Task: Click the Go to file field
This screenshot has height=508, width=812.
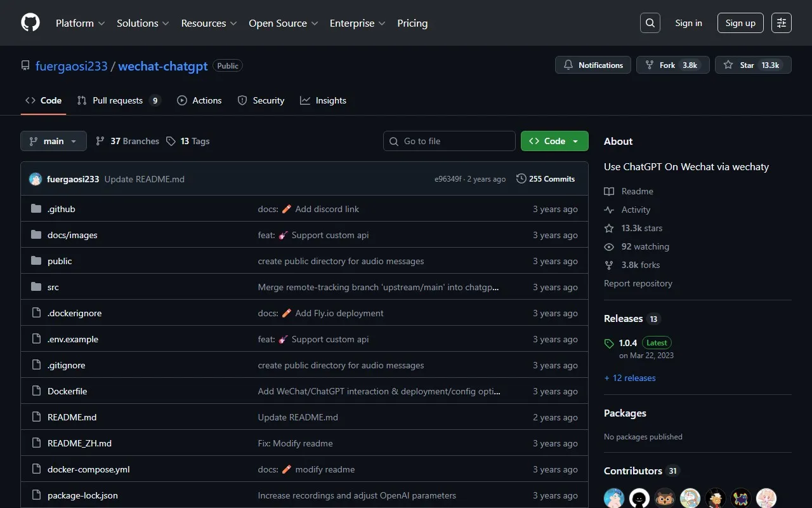Action: pyautogui.click(x=449, y=141)
